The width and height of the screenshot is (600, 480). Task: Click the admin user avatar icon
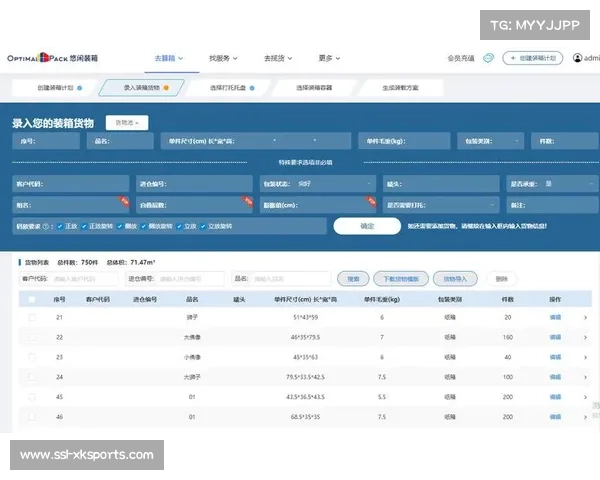coord(579,59)
